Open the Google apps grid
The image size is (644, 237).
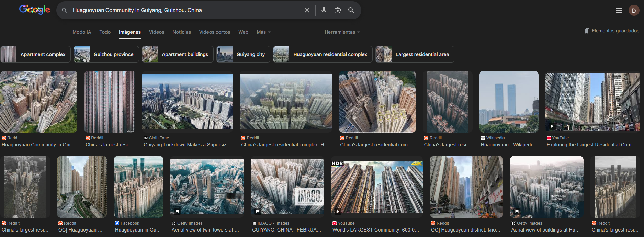pyautogui.click(x=619, y=10)
